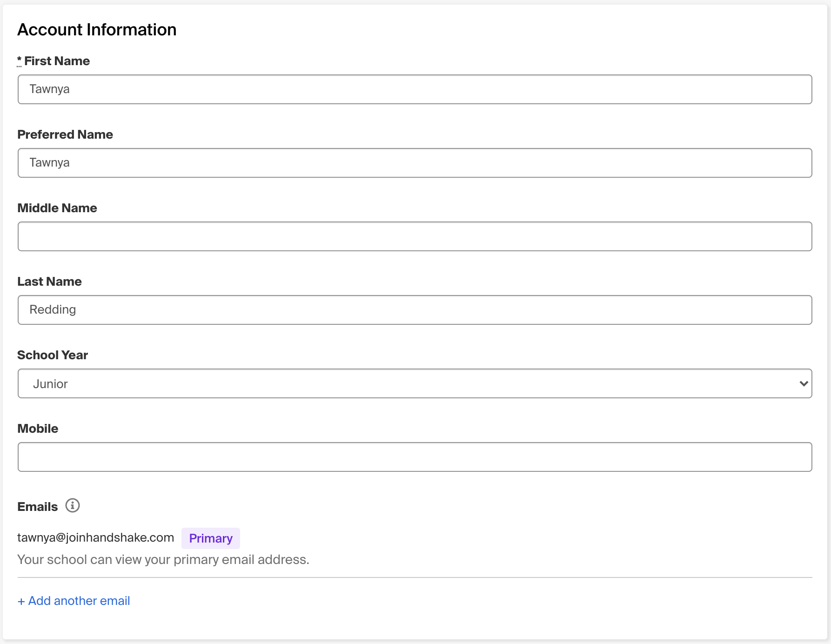The height and width of the screenshot is (644, 831).
Task: Click the Emails section label
Action: (x=38, y=507)
